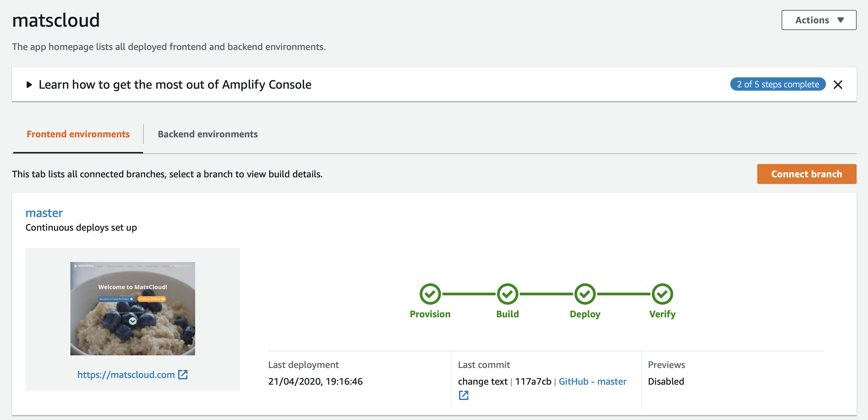Click the matscloud app title heading
868x420 pixels.
click(x=56, y=20)
